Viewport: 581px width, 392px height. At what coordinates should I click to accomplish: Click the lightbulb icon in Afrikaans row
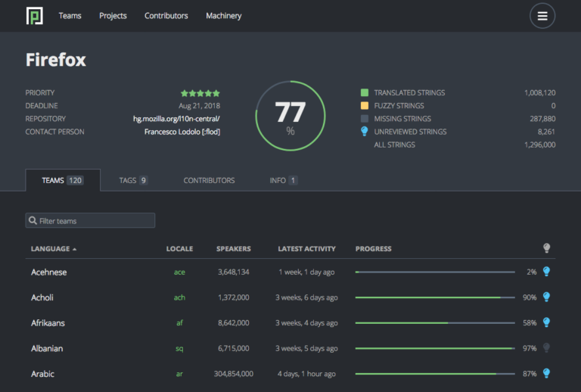pos(546,323)
